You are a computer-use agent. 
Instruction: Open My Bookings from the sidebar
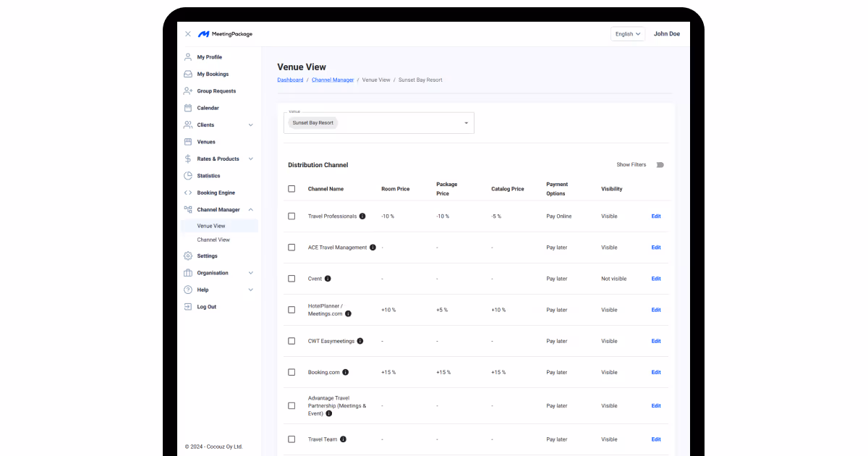point(213,74)
